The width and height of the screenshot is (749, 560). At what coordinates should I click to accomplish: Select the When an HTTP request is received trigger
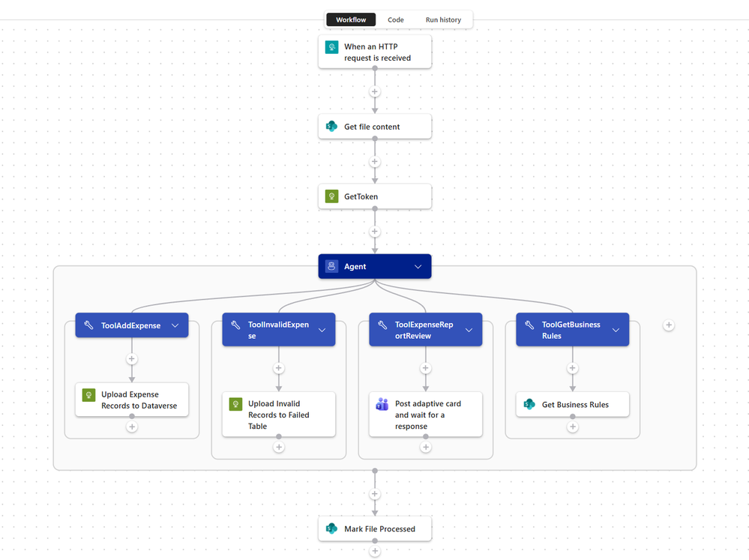click(x=375, y=52)
